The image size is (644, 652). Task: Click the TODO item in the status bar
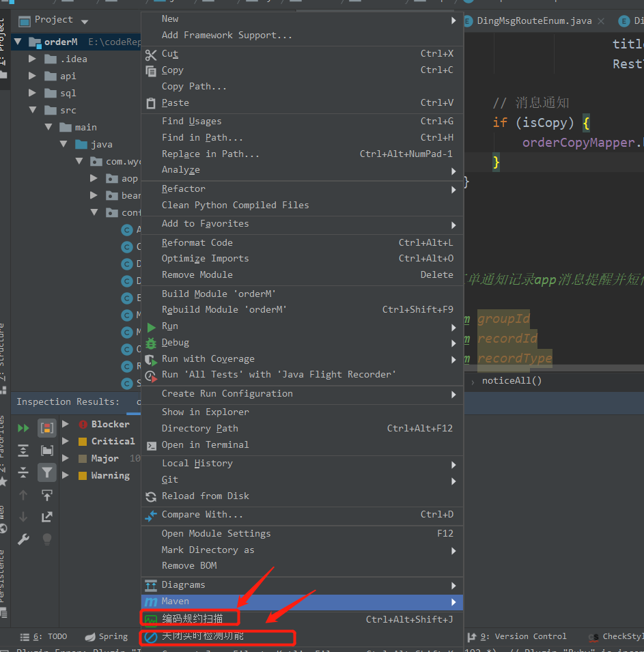pos(57,636)
